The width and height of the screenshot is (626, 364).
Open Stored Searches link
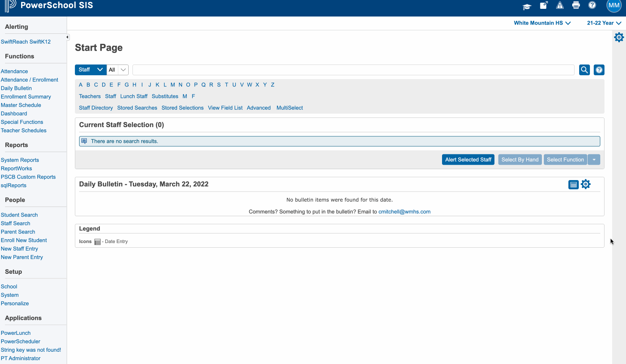pyautogui.click(x=137, y=108)
